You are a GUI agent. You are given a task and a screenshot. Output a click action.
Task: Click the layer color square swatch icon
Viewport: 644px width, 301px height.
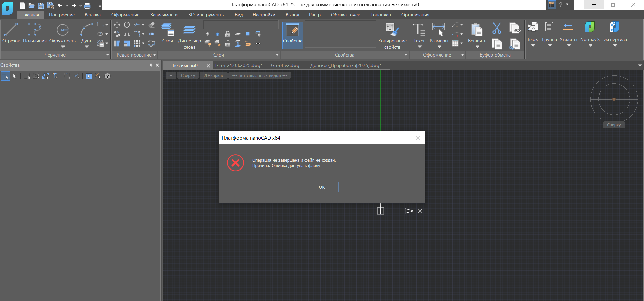tap(248, 34)
